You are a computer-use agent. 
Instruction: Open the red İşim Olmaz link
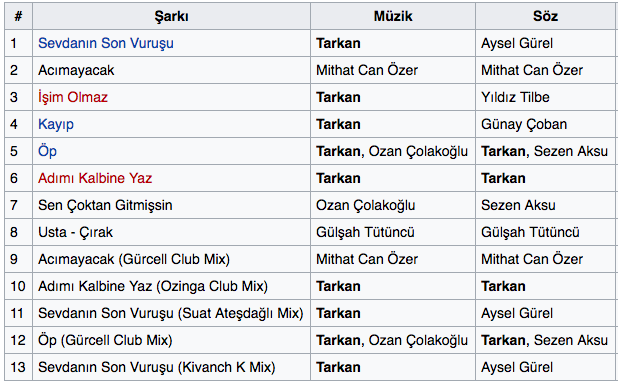(x=73, y=97)
